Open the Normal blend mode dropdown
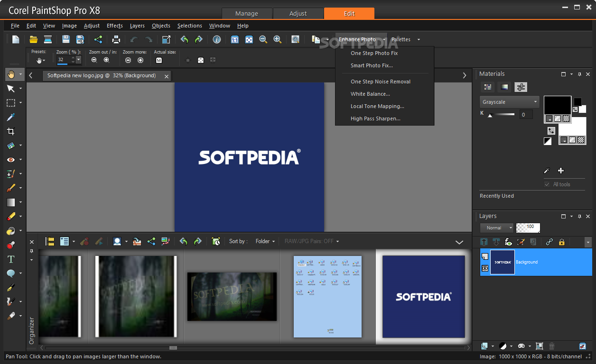The width and height of the screenshot is (596, 364). pos(496,228)
